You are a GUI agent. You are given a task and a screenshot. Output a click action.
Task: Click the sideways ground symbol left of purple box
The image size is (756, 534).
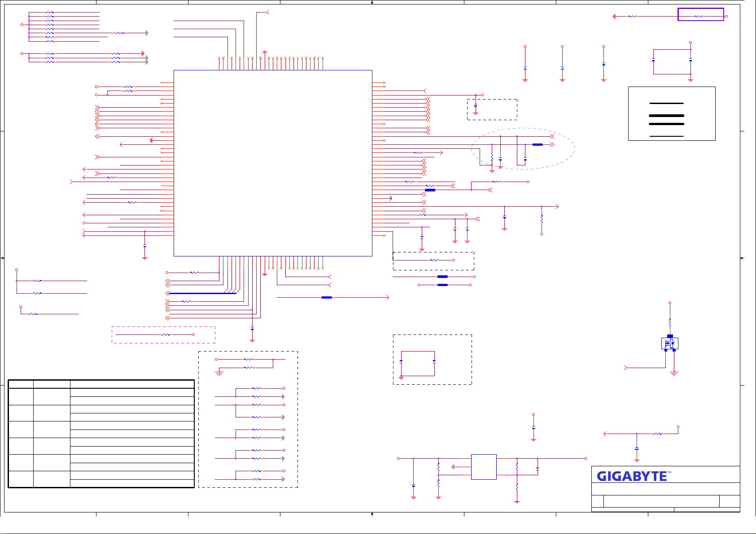click(614, 17)
